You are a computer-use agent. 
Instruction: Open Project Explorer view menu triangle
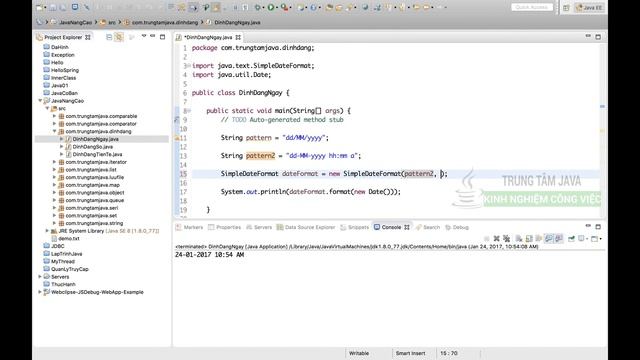(144, 36)
